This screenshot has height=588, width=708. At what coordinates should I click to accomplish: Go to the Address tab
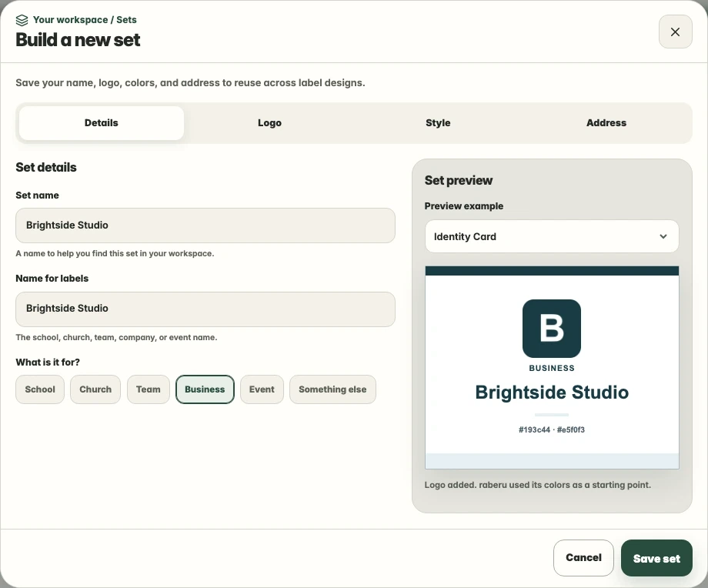[x=606, y=123]
